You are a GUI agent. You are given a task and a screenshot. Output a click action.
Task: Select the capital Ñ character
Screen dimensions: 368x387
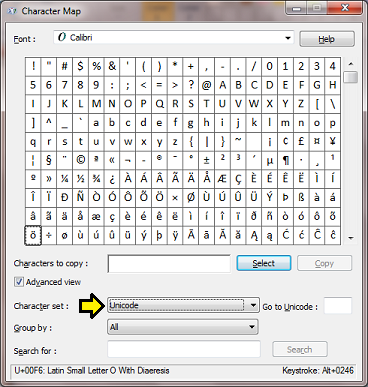80,198
